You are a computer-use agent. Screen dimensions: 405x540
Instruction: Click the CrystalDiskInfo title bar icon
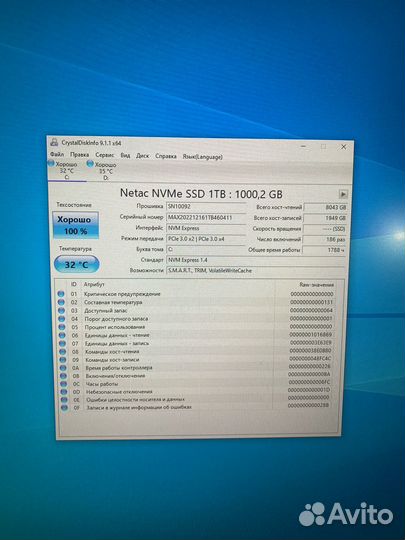click(x=54, y=142)
